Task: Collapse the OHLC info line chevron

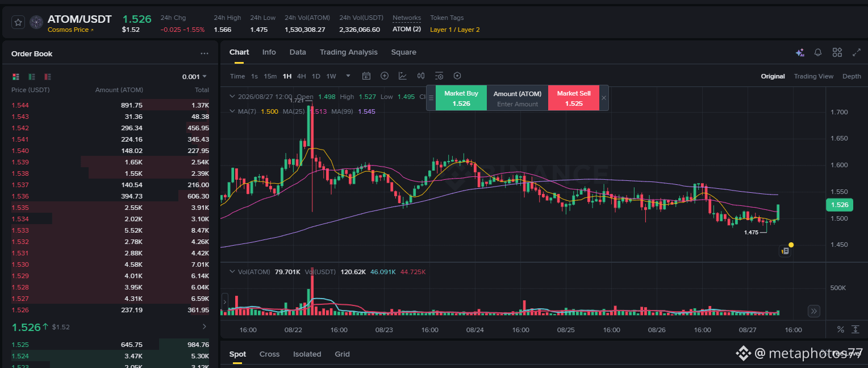Action: click(232, 97)
